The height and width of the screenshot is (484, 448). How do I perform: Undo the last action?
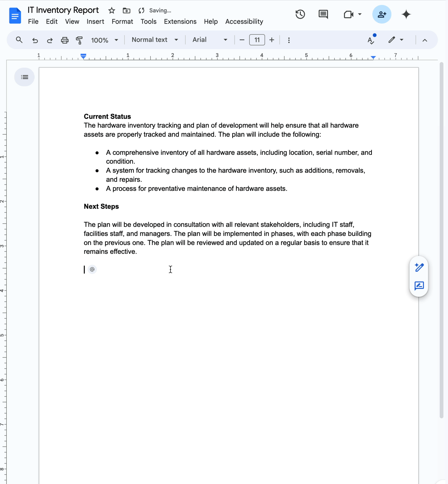coord(35,40)
